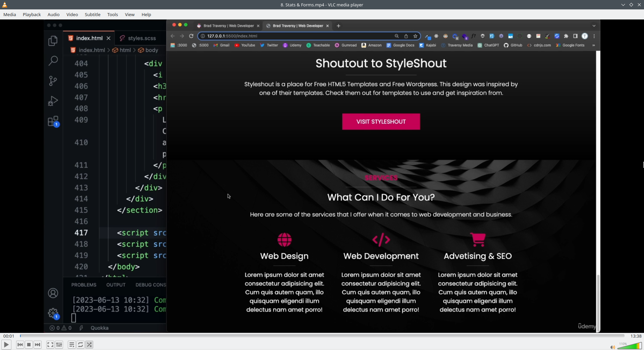Open extended settings and effects
The height and width of the screenshot is (350, 644).
point(59,345)
